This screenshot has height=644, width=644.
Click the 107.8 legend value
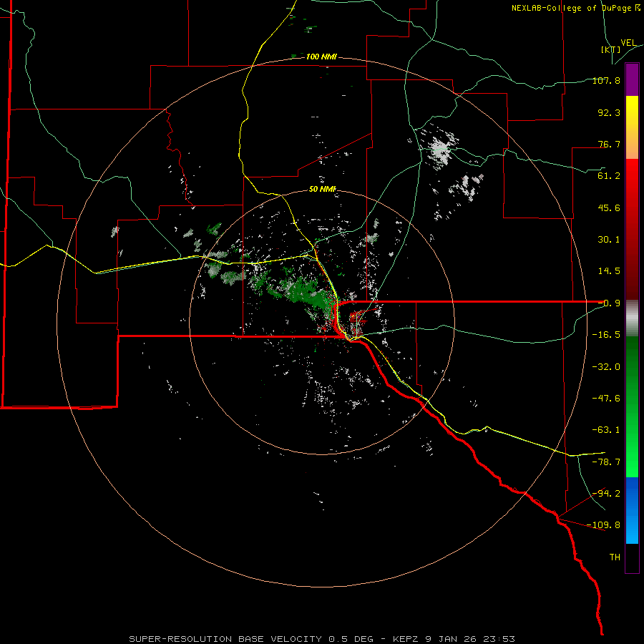click(606, 80)
